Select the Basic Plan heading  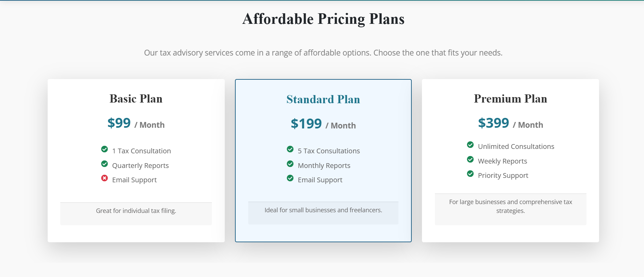tap(136, 99)
